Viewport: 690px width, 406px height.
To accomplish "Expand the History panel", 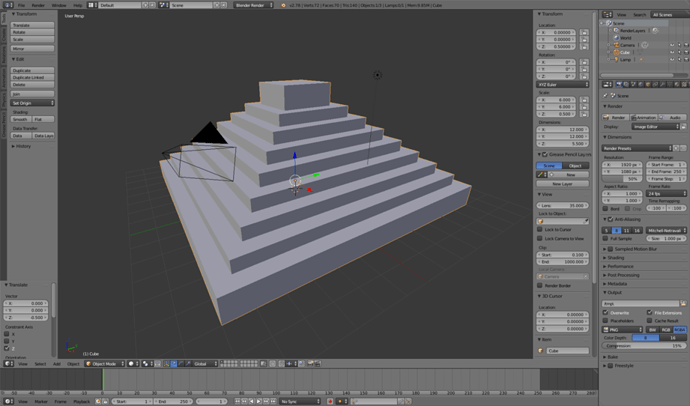I will pos(21,146).
